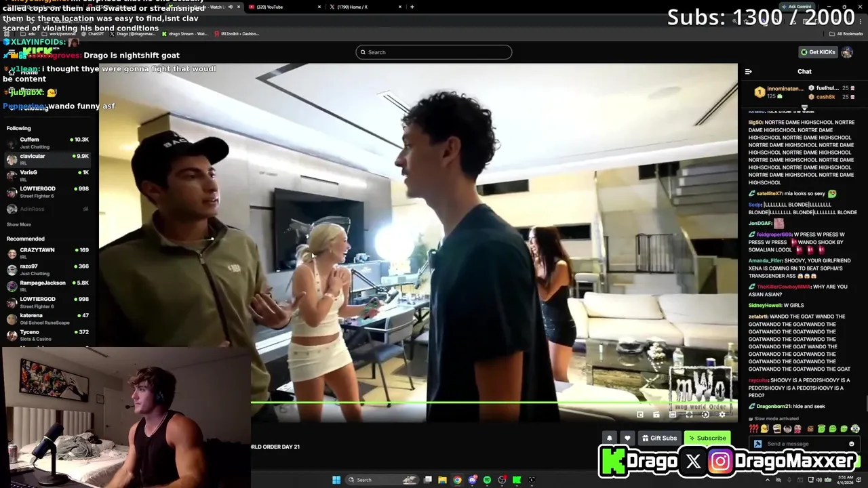Open the razo97 recommended channel
The width and height of the screenshot is (868, 488).
[47, 269]
